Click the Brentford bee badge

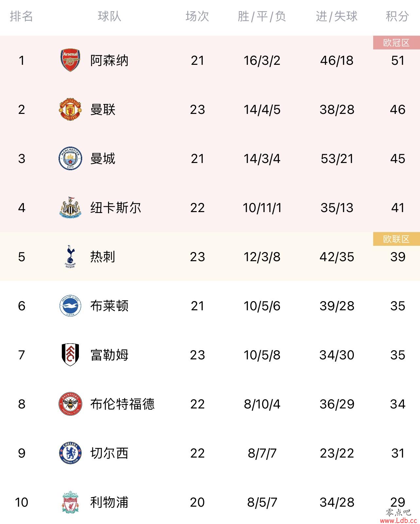[x=70, y=404]
